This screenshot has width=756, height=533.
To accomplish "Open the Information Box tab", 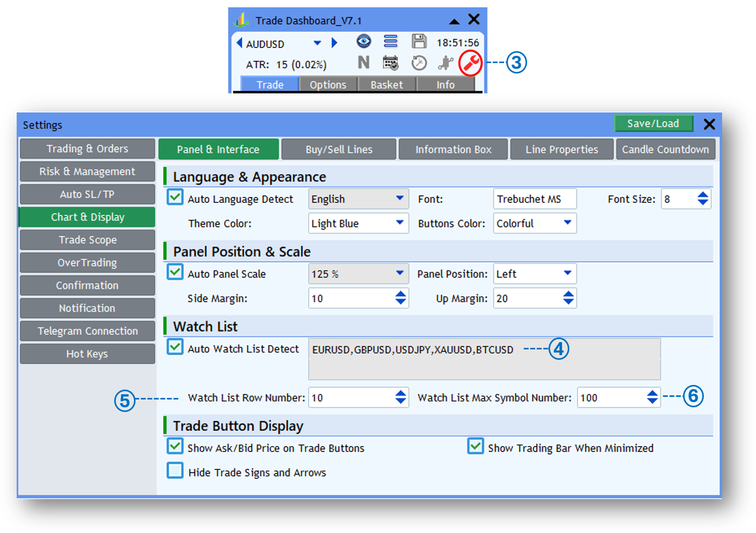I will (453, 149).
